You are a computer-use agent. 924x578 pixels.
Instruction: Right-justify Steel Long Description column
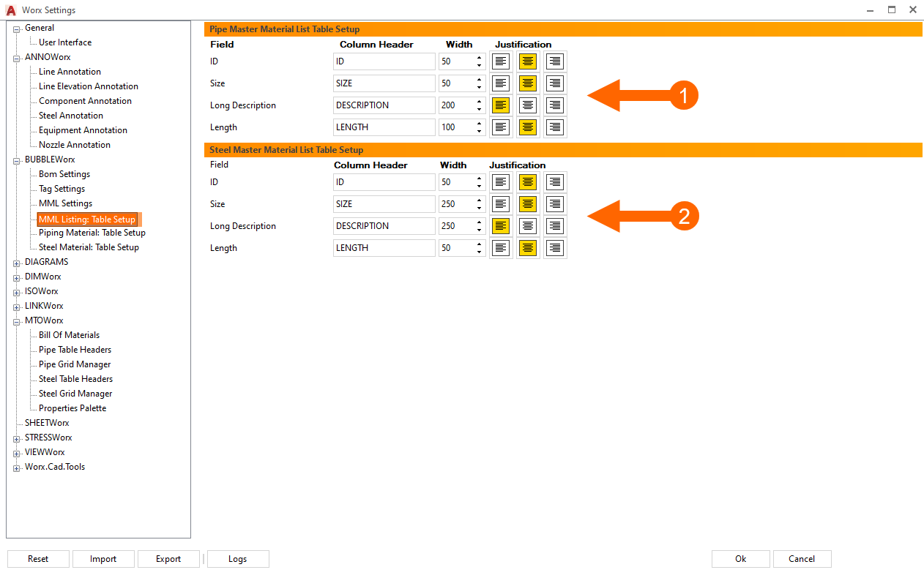[555, 226]
